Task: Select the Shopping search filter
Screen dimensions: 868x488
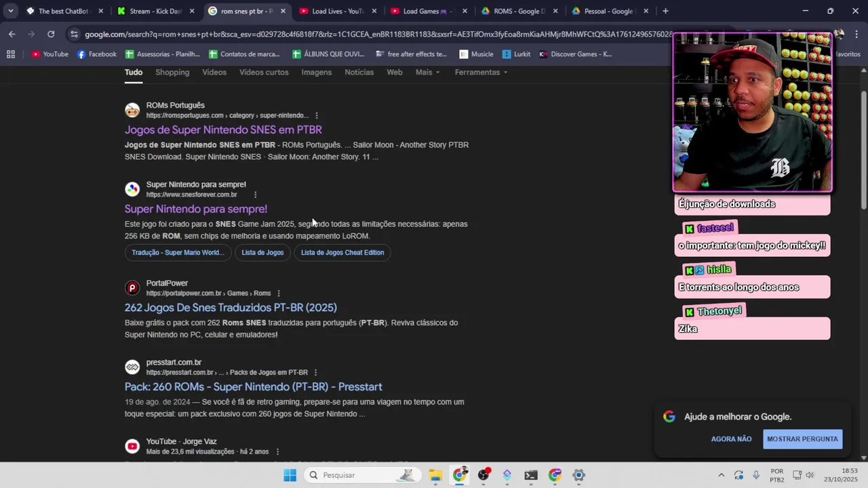Action: click(172, 73)
